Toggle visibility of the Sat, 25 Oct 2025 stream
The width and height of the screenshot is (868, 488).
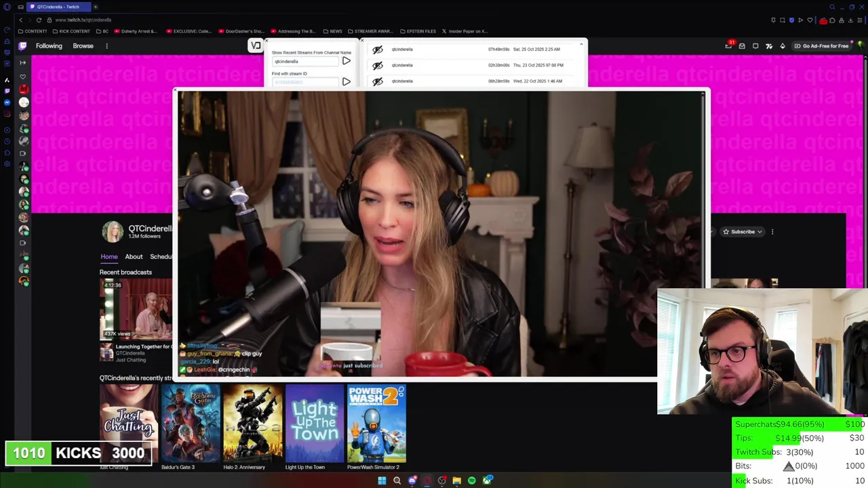coord(378,49)
